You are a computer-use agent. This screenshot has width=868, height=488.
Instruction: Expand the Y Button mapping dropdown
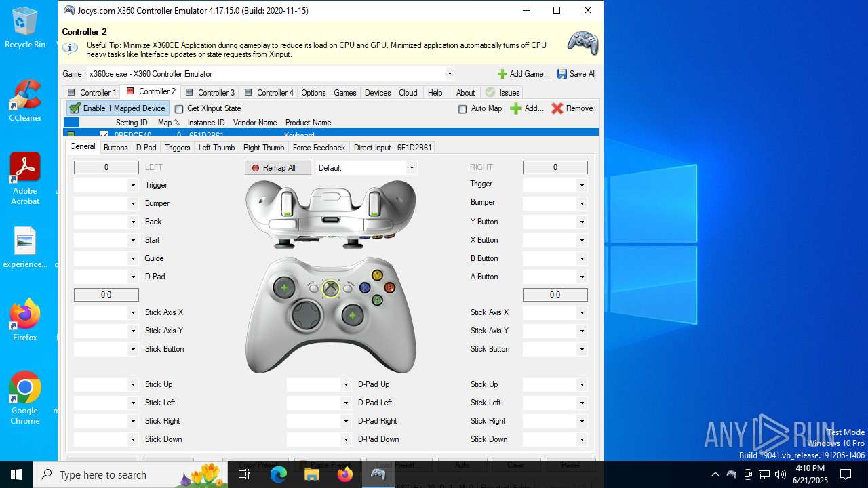pyautogui.click(x=582, y=222)
